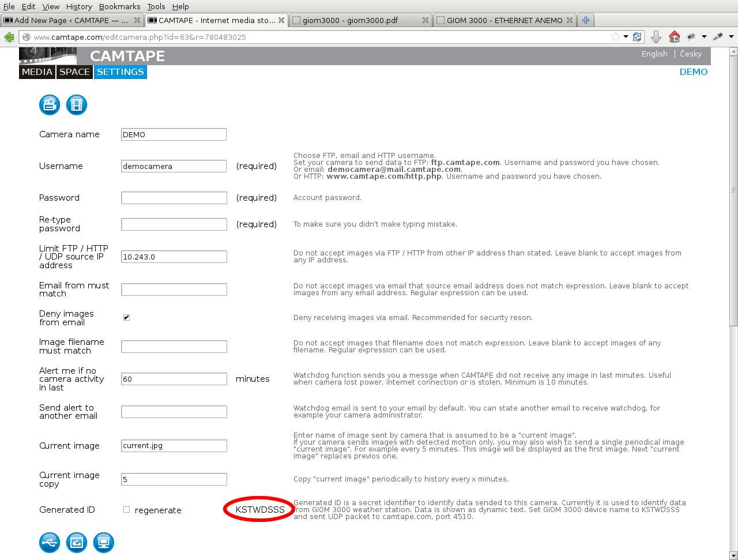Viewport: 738px width, 560px height.
Task: Click the blue USB symbol round icon
Action: pyautogui.click(x=50, y=543)
